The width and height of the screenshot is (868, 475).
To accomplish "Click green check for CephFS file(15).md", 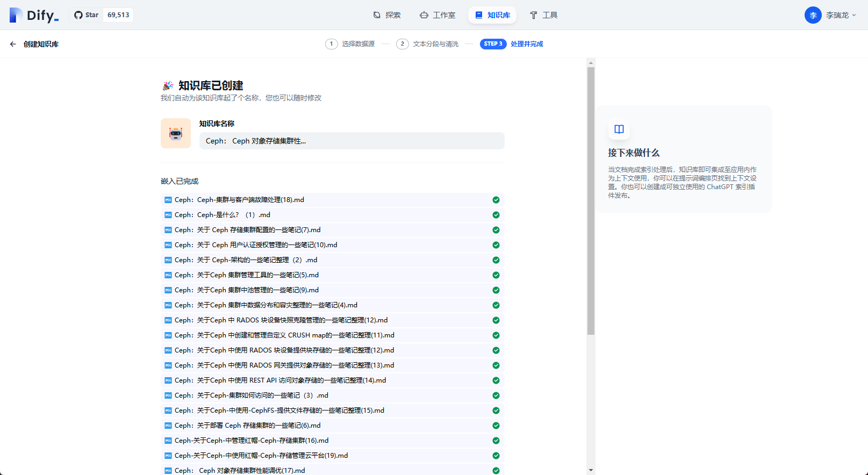I will point(496,411).
